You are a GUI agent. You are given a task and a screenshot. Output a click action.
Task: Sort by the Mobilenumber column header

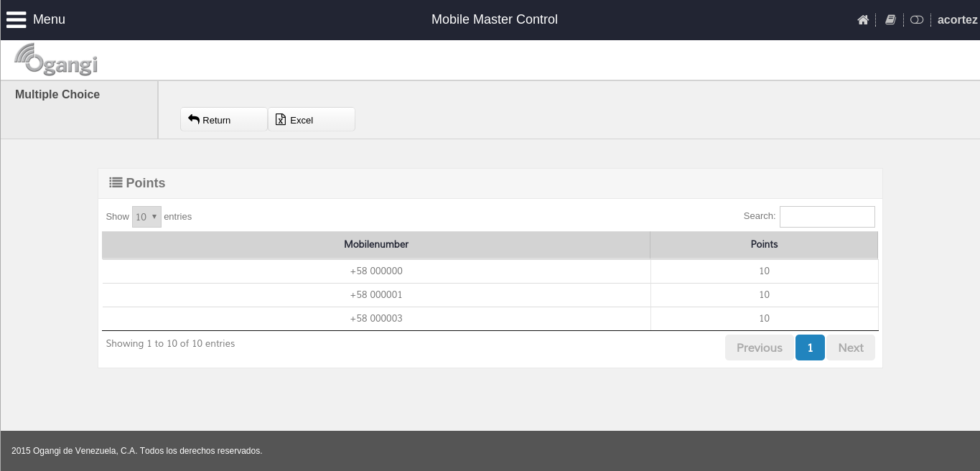(x=376, y=245)
